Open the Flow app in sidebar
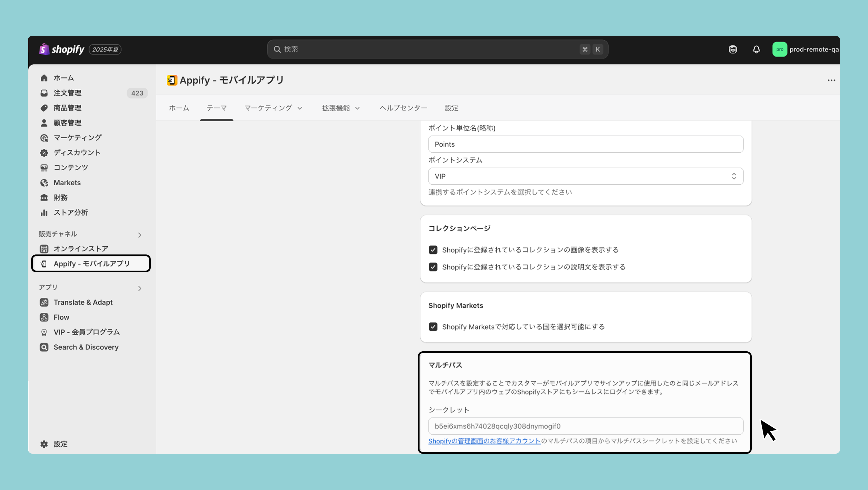Image resolution: width=868 pixels, height=490 pixels. 61,317
